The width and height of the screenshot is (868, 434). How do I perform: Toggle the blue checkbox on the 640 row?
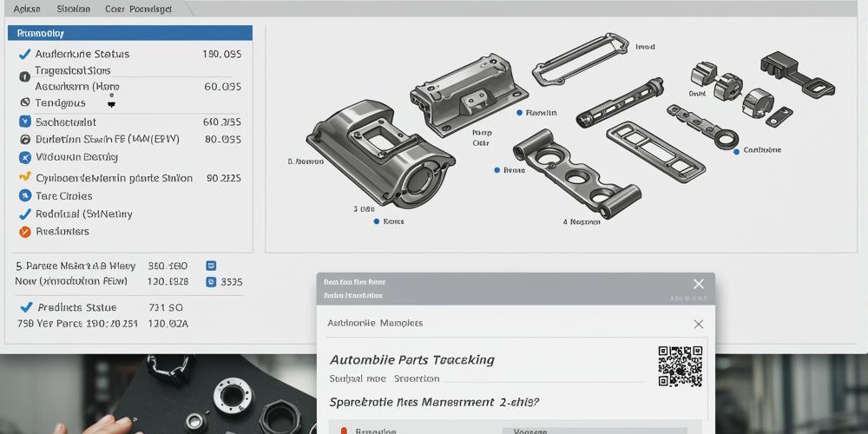point(25,122)
